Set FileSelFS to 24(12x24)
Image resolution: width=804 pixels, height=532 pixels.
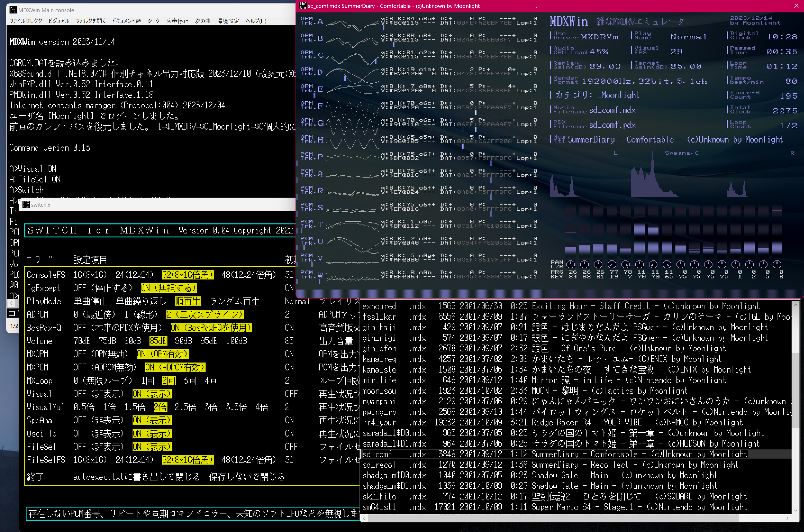(134, 460)
